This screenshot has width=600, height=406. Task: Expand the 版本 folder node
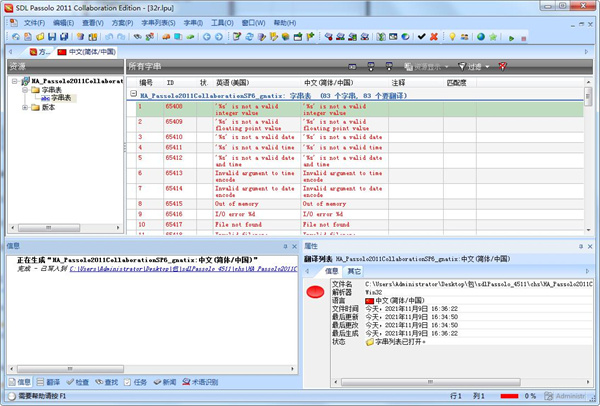pyautogui.click(x=24, y=108)
